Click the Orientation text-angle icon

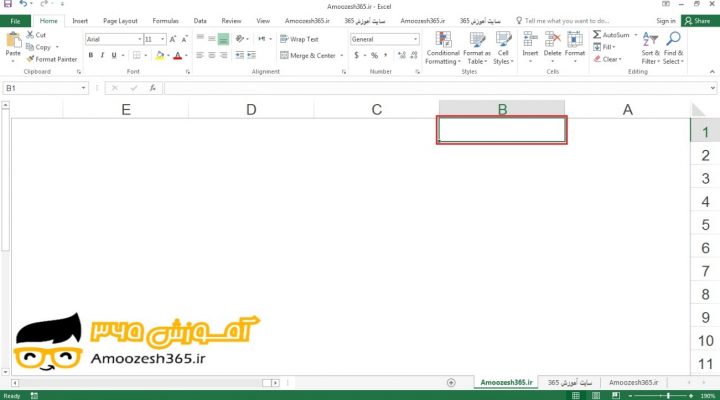click(240, 39)
